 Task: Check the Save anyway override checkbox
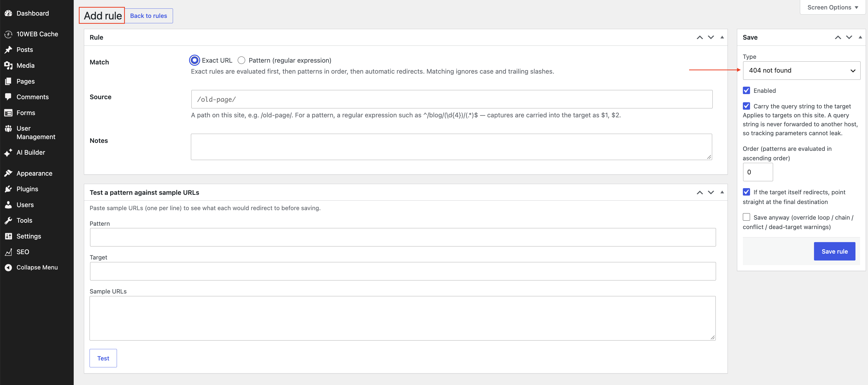tap(746, 217)
